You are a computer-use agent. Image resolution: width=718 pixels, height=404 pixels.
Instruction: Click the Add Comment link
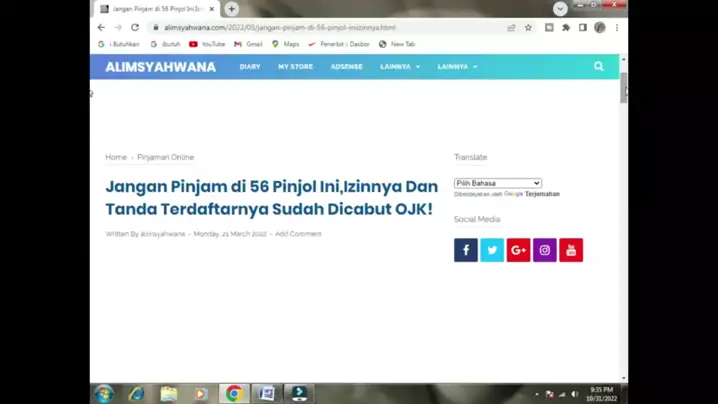tap(298, 234)
